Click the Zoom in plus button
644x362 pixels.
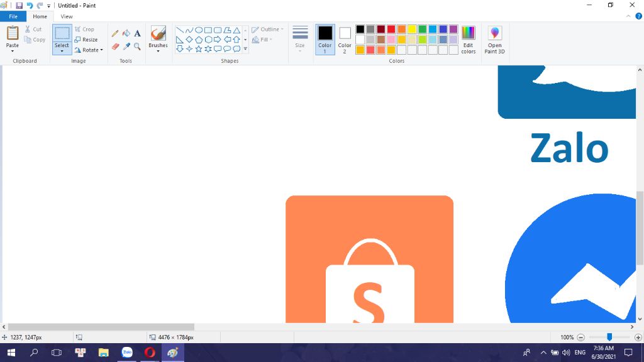click(638, 337)
